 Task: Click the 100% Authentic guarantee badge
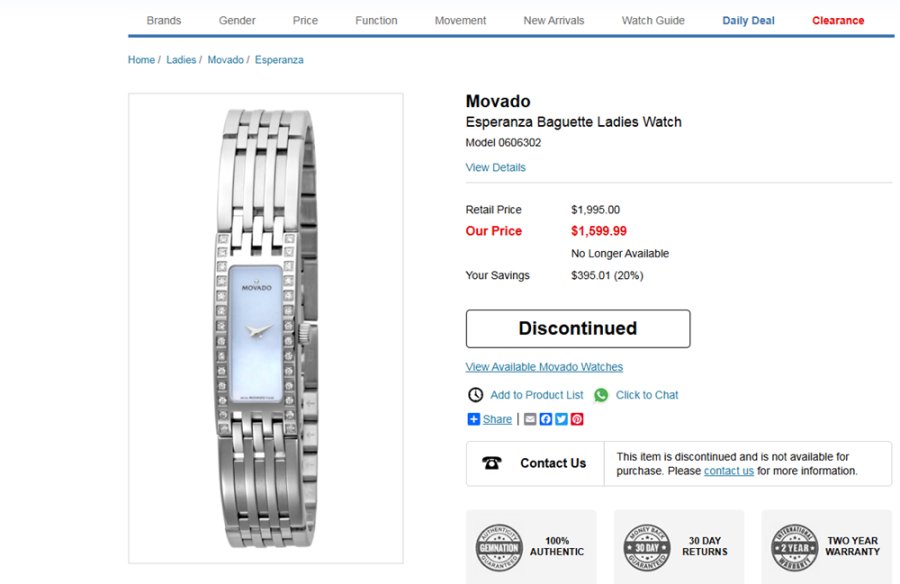pyautogui.click(x=499, y=546)
